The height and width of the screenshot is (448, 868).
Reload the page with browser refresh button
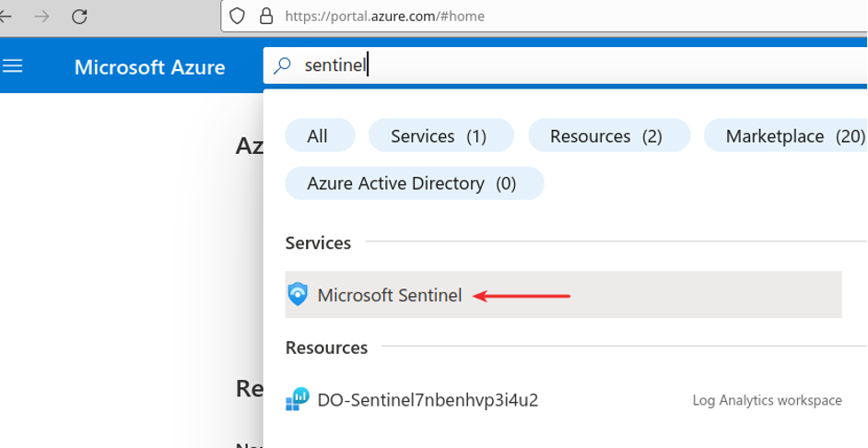click(x=79, y=16)
